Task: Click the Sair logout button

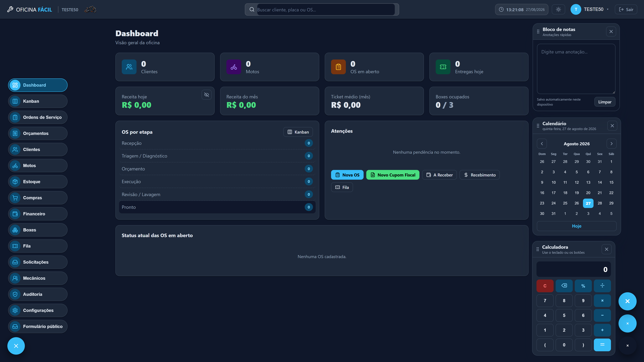Action: click(626, 10)
